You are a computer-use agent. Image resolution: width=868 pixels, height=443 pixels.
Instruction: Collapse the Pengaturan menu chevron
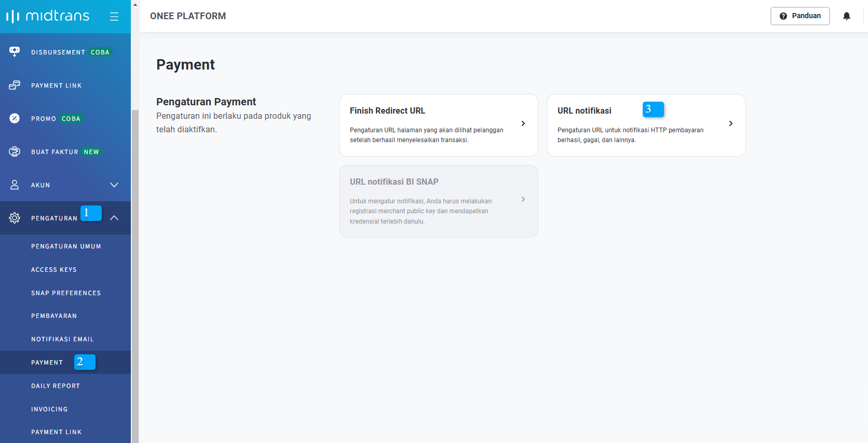[114, 218]
